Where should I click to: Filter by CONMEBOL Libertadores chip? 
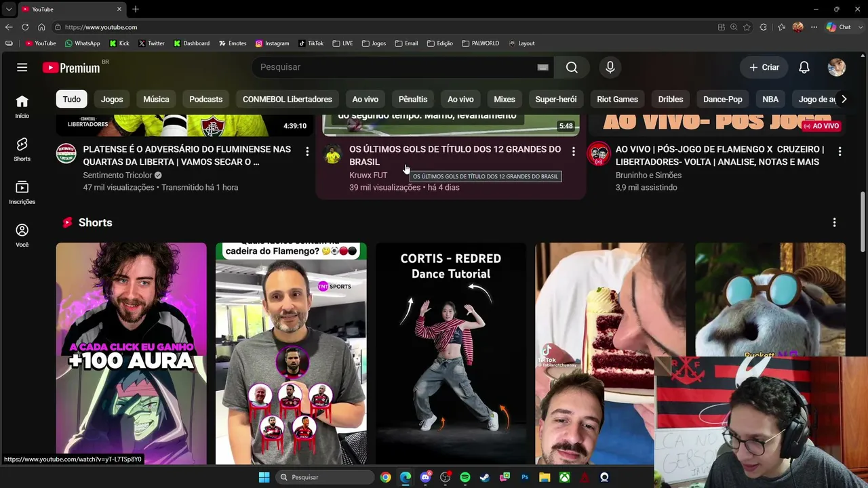click(288, 99)
